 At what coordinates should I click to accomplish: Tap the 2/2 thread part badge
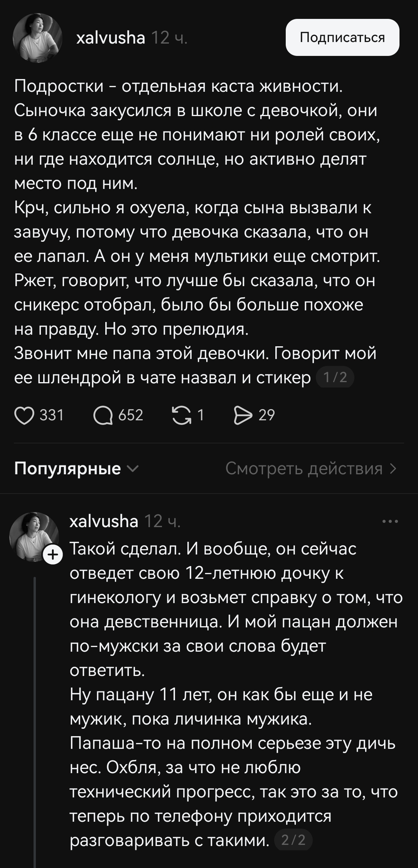pos(293,840)
